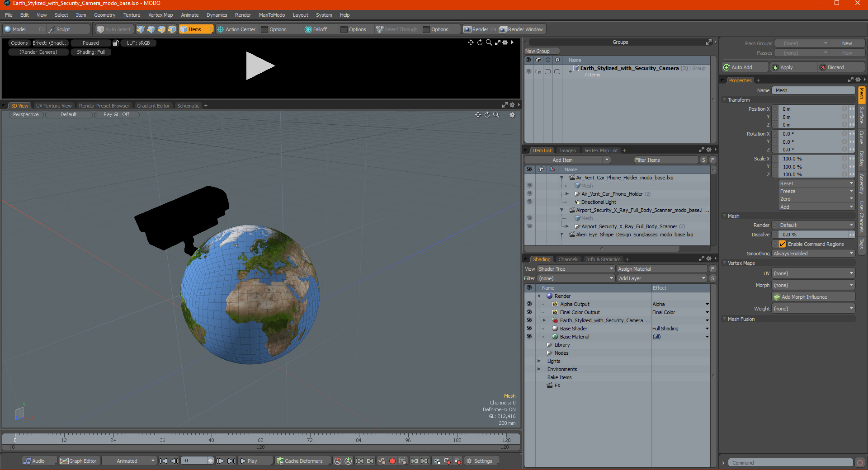Click preview panel zoom magnifier icon
Screen dimensions: 868x470
pyautogui.click(x=489, y=42)
